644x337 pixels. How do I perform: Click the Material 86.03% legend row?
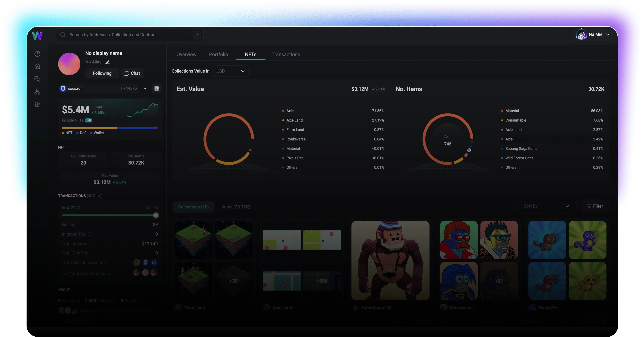click(x=552, y=111)
